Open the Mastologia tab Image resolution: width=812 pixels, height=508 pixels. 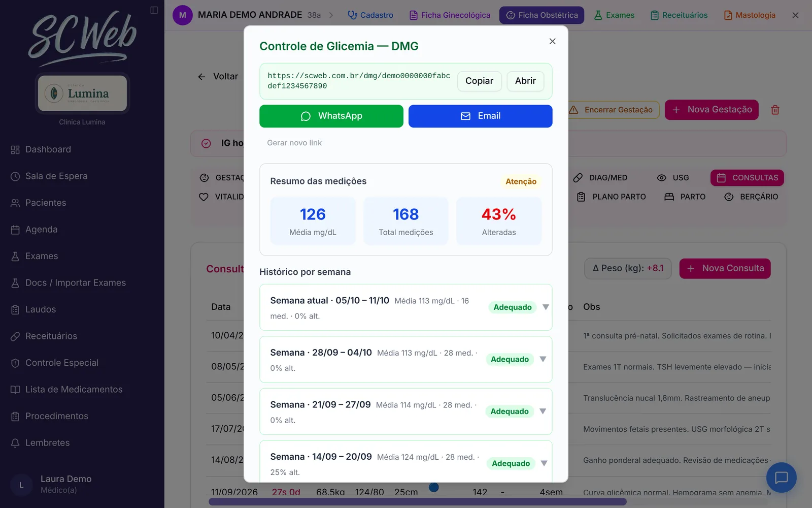pos(750,15)
